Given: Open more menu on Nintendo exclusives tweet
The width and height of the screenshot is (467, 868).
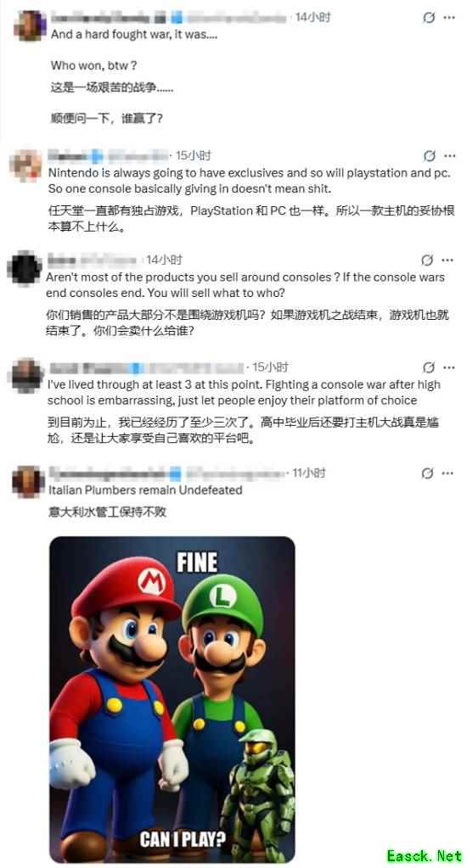Looking at the screenshot, I should pos(450,156).
